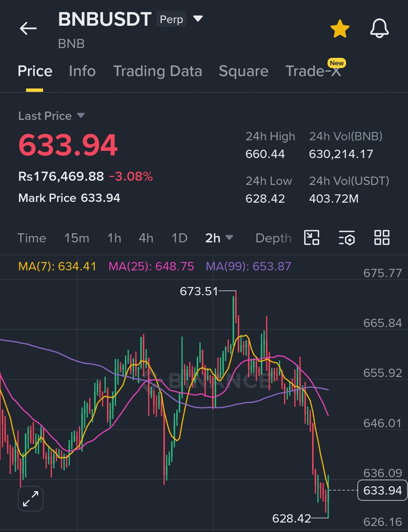Select the Price tab

pyautogui.click(x=35, y=71)
